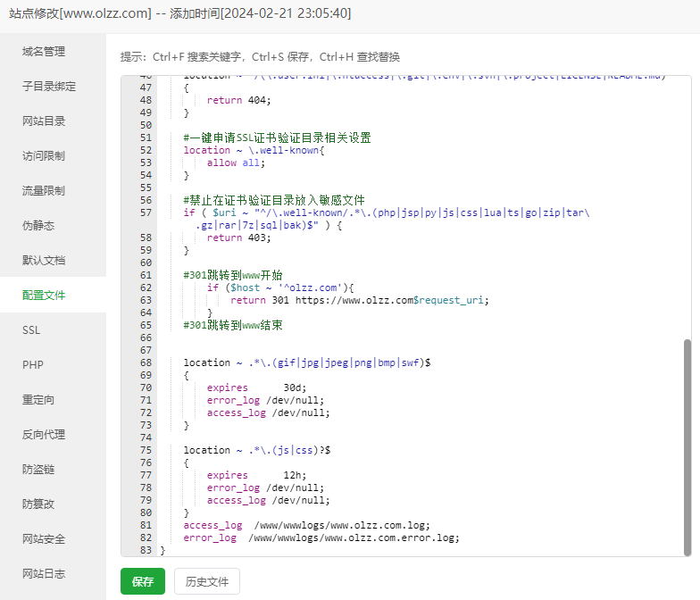Click the if ($host ~ '^olzz.com') line

280,287
